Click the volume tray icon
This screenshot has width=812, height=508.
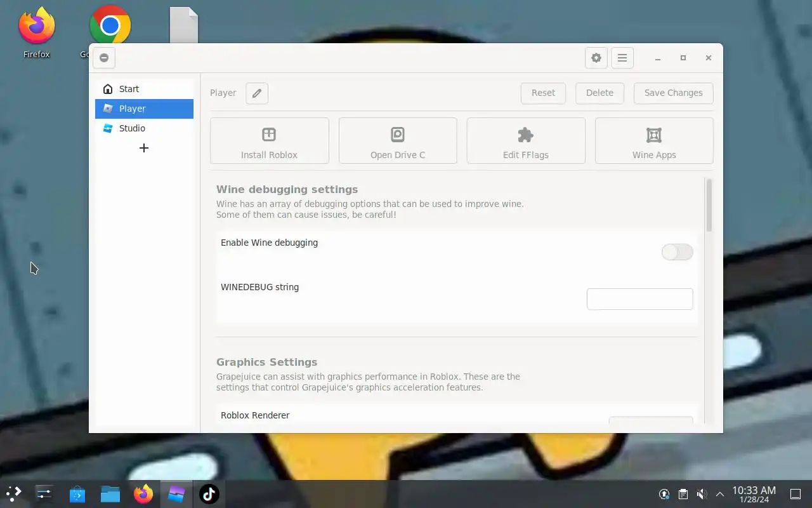point(702,494)
